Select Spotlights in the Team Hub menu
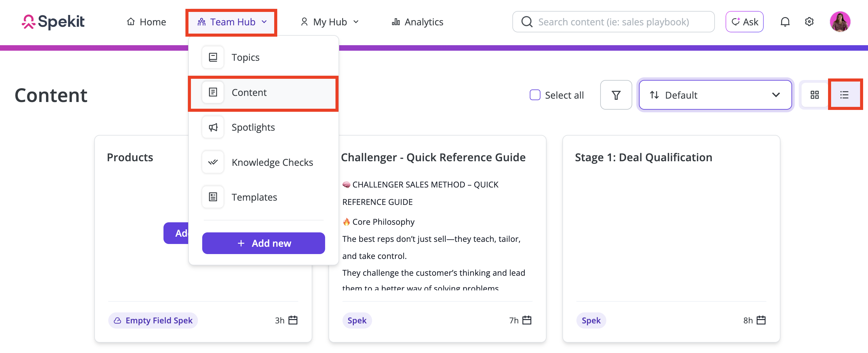The height and width of the screenshot is (353, 868). point(264,127)
